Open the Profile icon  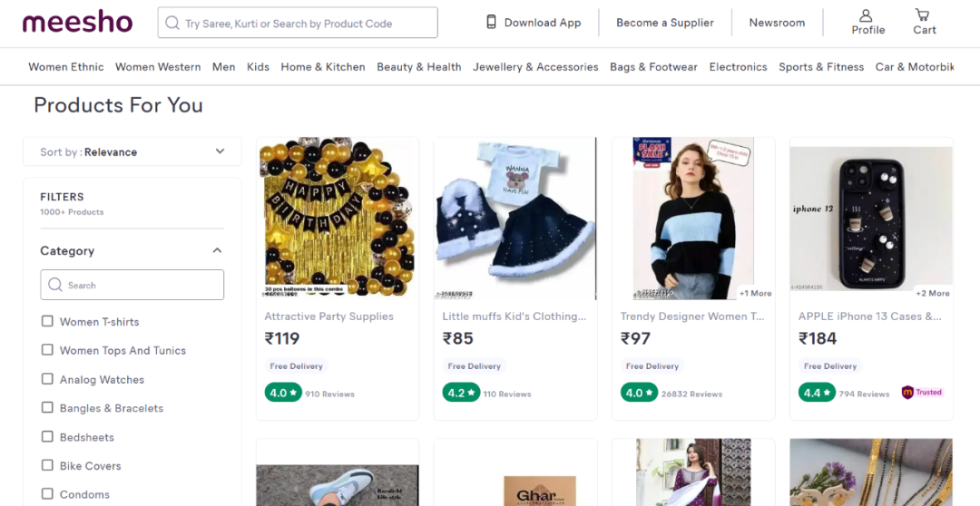pos(867,15)
